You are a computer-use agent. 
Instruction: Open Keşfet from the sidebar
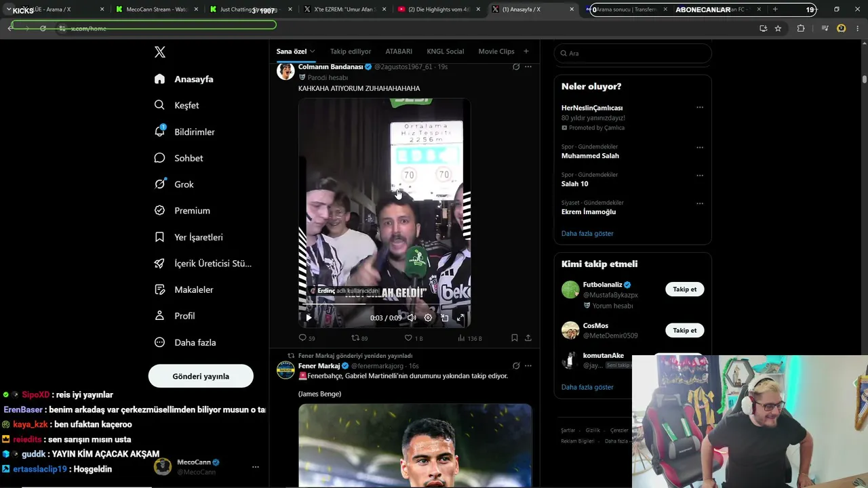pos(176,105)
